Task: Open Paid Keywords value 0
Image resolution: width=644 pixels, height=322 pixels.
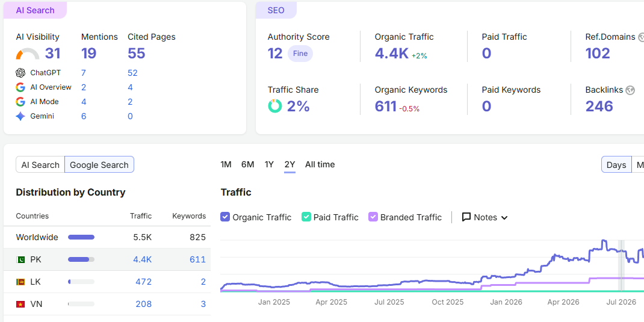Action: click(x=487, y=107)
